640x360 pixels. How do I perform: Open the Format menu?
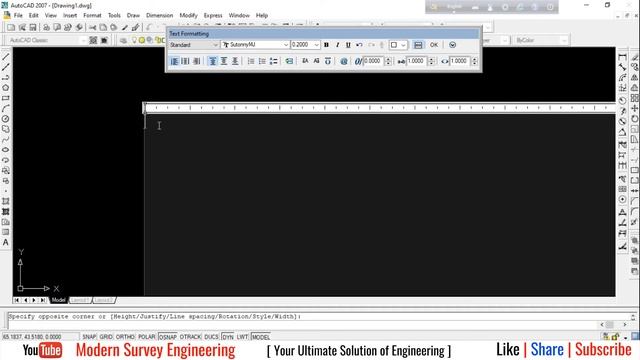point(92,16)
